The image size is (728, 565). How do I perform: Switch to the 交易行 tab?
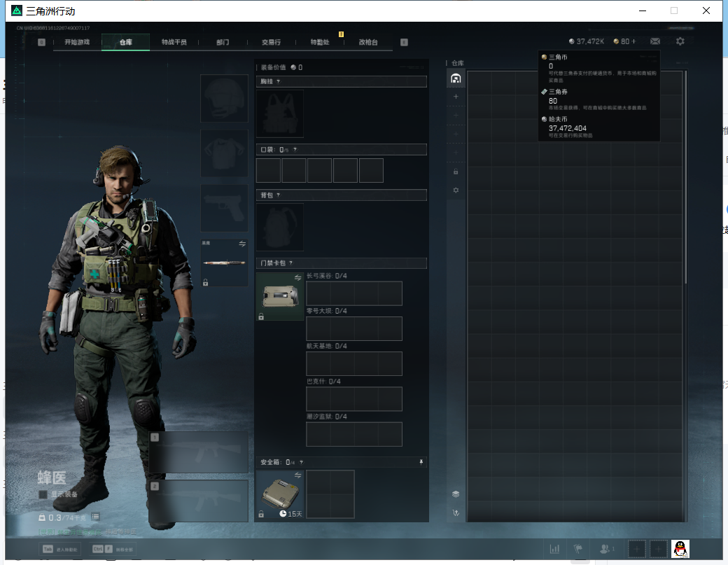pyautogui.click(x=271, y=42)
